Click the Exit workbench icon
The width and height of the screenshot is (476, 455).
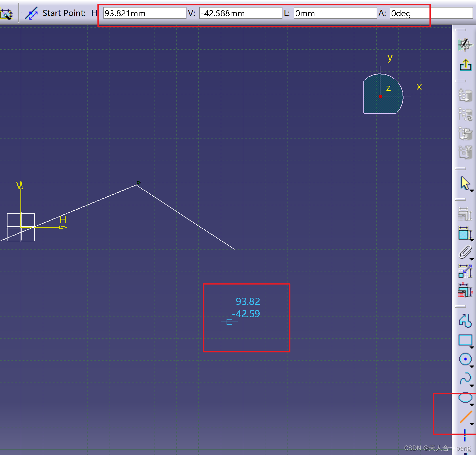click(x=465, y=65)
